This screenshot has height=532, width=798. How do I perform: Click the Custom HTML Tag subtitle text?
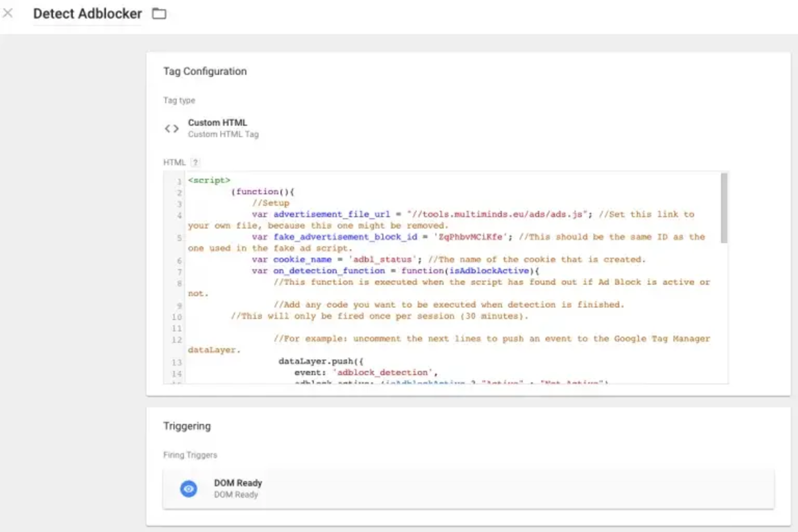point(223,134)
